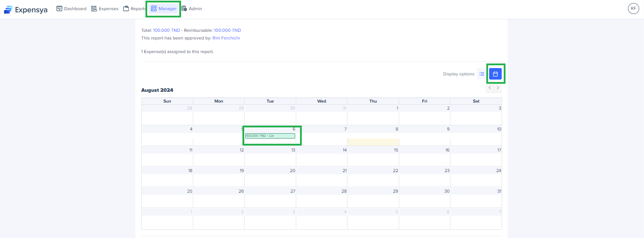Image resolution: width=644 pixels, height=238 pixels.
Task: Click approver name Rim Ferchichi
Action: (226, 38)
